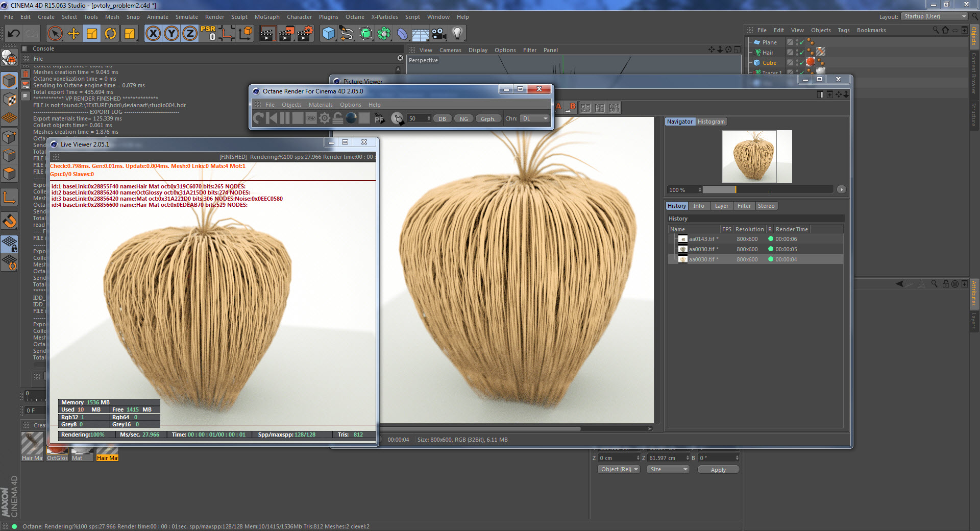Viewport: 980px width, 531px height.
Task: Click the light bulb Light icon
Action: (x=457, y=34)
